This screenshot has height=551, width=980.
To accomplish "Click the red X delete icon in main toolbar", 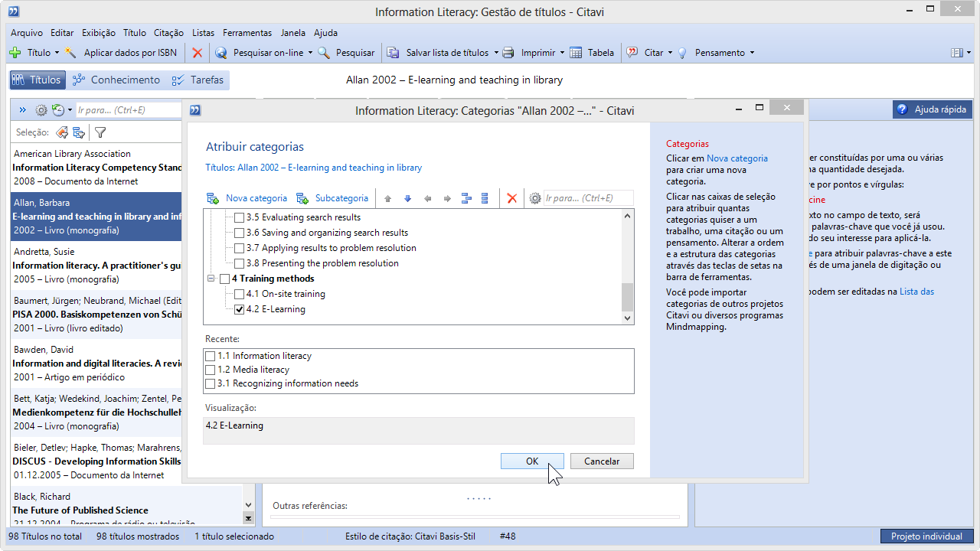I will tap(198, 53).
